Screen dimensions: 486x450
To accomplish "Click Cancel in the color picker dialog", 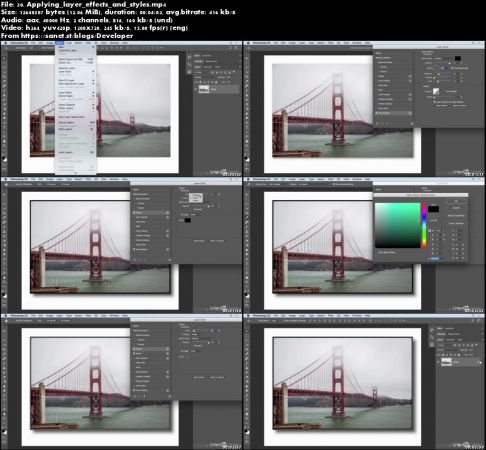I will (x=456, y=208).
